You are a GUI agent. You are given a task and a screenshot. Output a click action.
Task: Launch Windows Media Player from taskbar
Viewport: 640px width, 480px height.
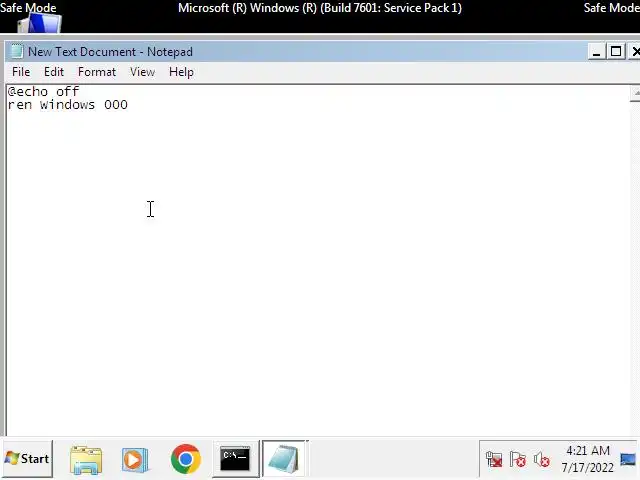click(x=135, y=460)
